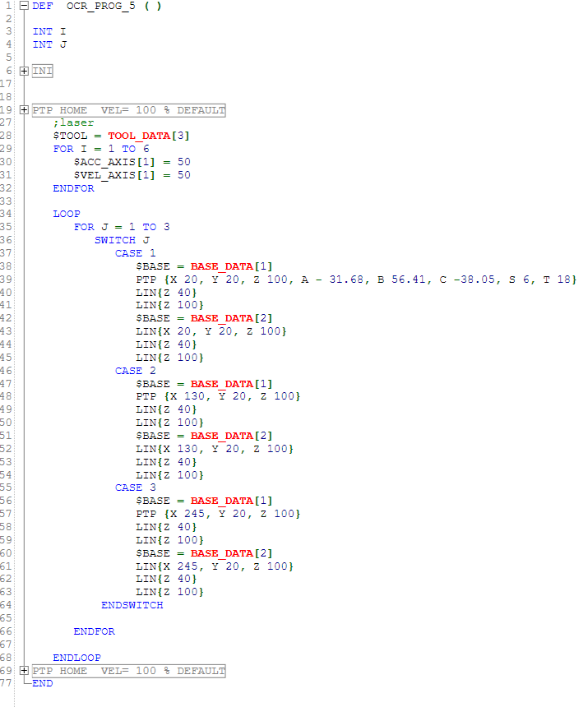Click BASE_DATA[2] on line 60
The width and height of the screenshot is (588, 707).
[x=231, y=553]
